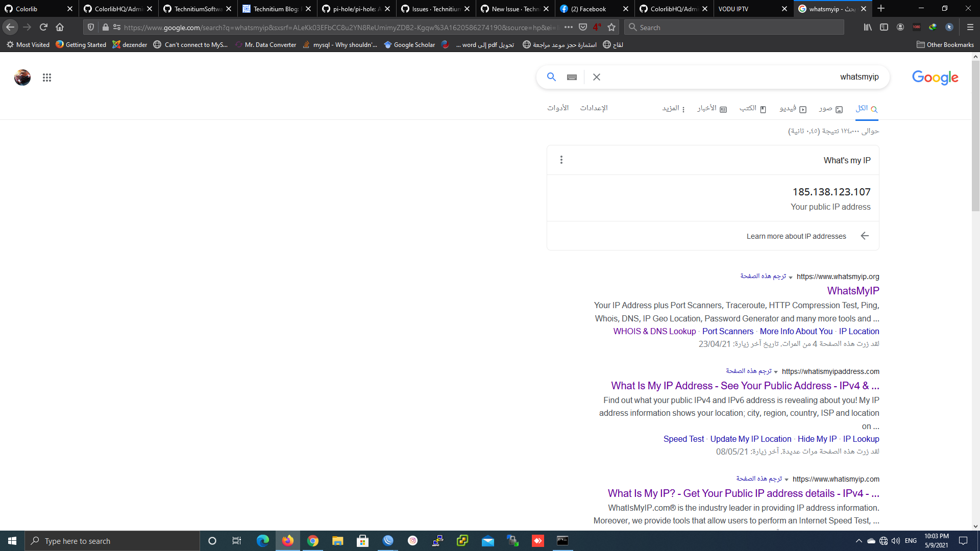The width and height of the screenshot is (980, 551).
Task: Click the Speed Test sitelink
Action: point(683,439)
